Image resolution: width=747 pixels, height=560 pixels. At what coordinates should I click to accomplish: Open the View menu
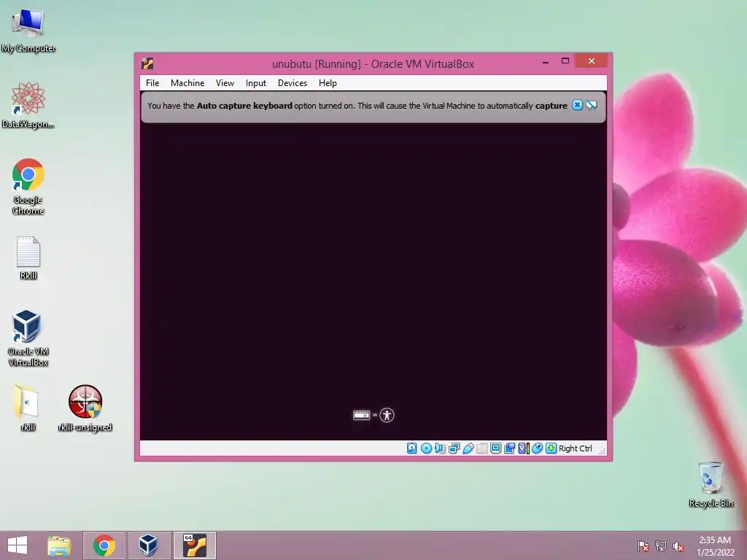click(x=225, y=83)
